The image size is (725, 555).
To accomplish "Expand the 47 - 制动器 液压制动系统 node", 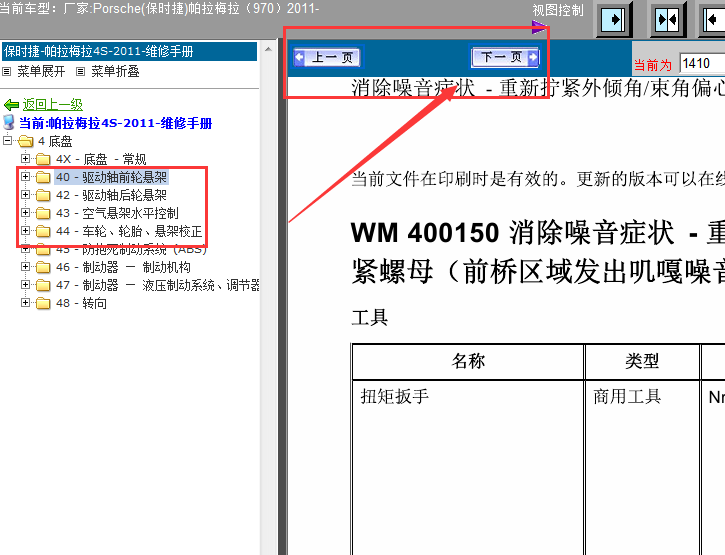I will [x=25, y=285].
